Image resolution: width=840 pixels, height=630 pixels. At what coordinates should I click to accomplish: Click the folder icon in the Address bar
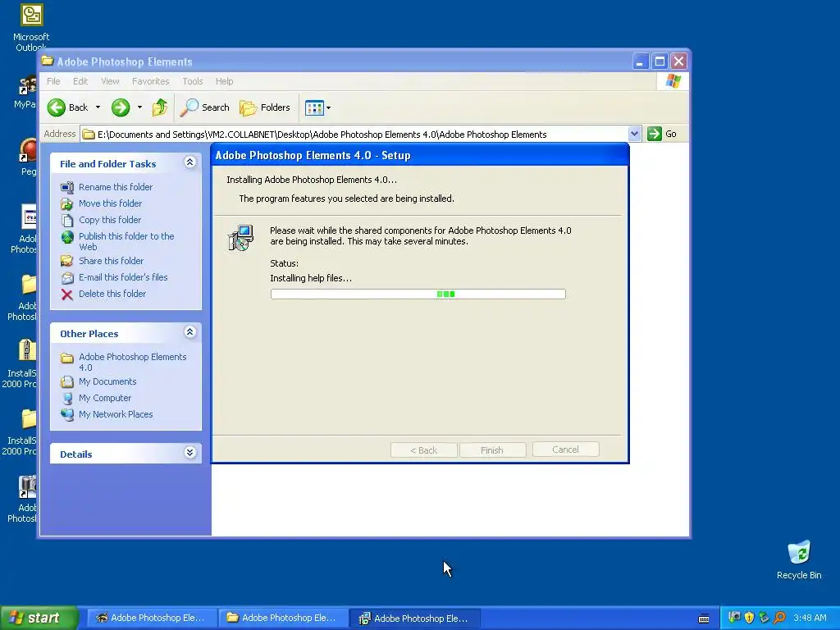89,134
